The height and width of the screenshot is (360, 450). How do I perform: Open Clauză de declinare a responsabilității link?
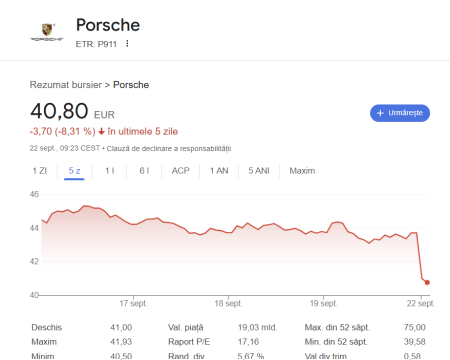coord(169,149)
